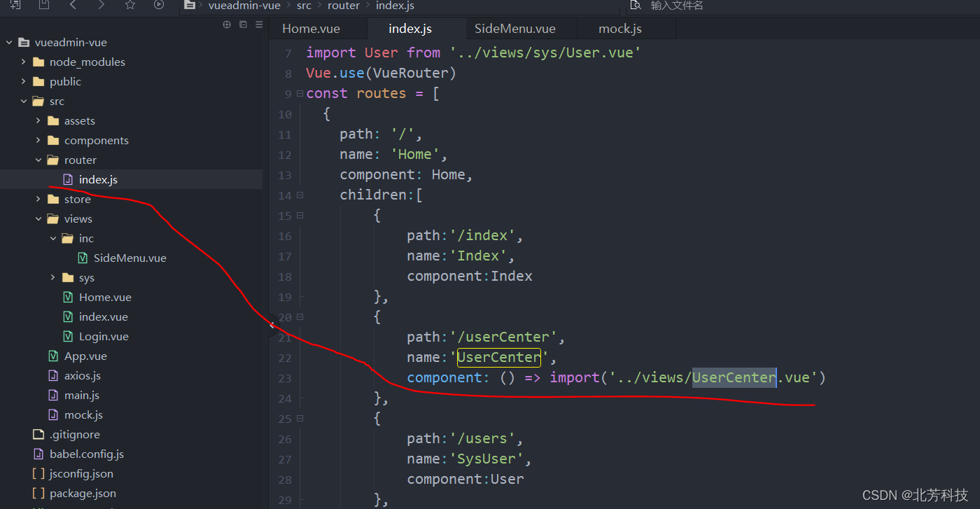Viewport: 980px width, 509px height.
Task: Click the boxed 'UserCenter' route name
Action: (x=499, y=357)
